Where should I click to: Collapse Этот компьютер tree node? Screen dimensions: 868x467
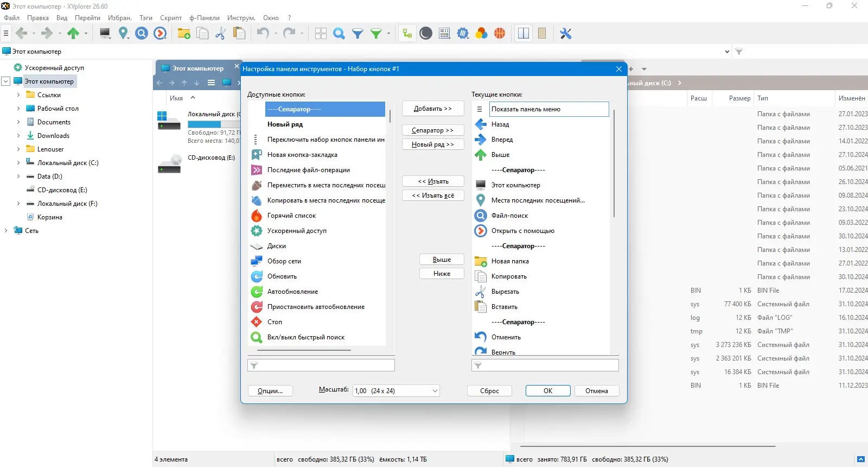pyautogui.click(x=6, y=81)
